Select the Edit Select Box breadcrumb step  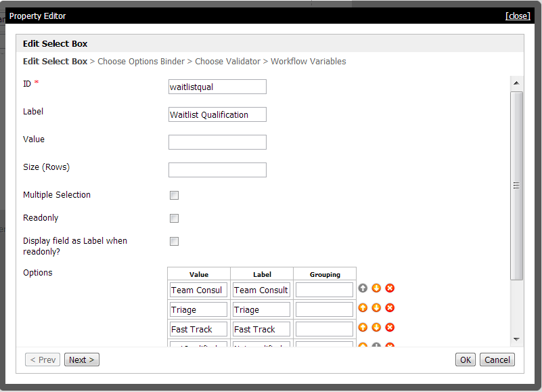tap(55, 61)
